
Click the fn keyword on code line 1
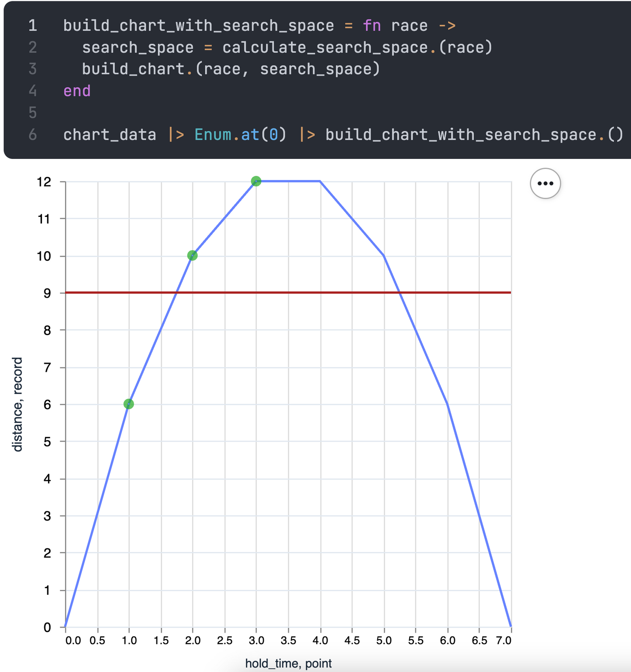[372, 25]
